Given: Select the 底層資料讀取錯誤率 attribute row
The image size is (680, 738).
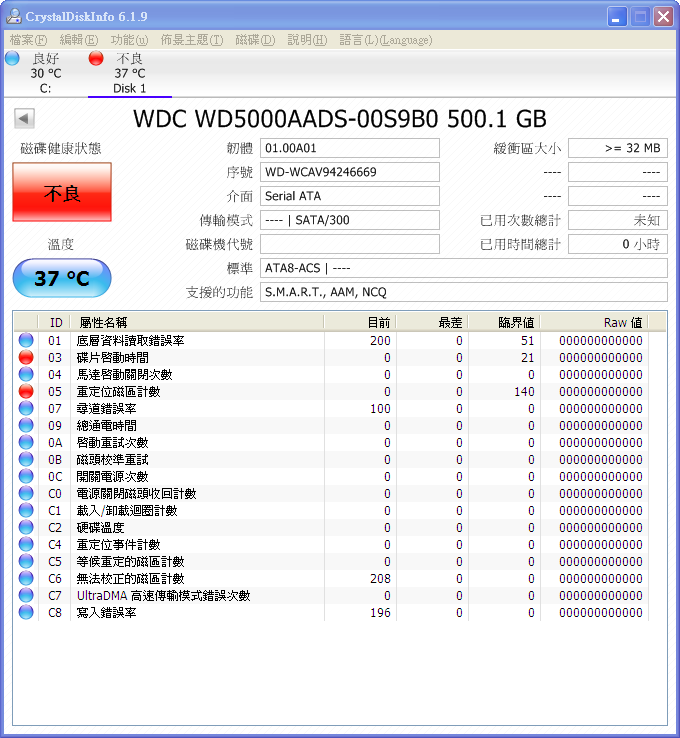Looking at the screenshot, I should (331, 340).
